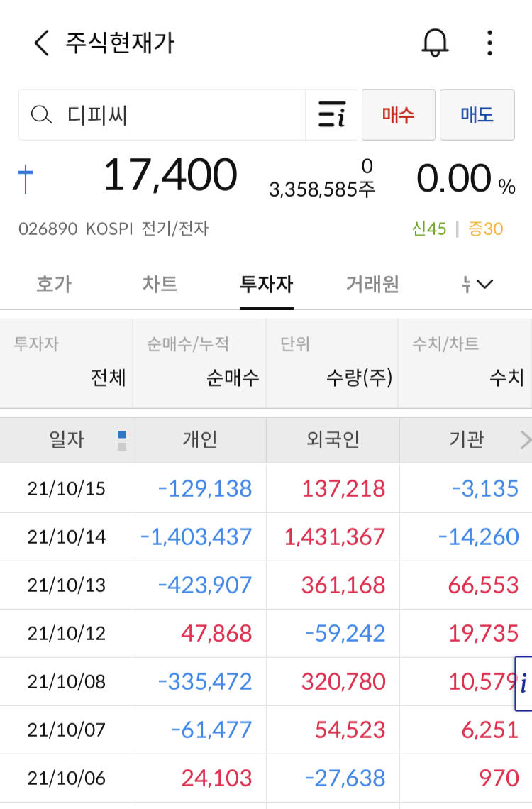532x809 pixels.
Task: Tap the back arrow icon
Action: click(x=42, y=43)
